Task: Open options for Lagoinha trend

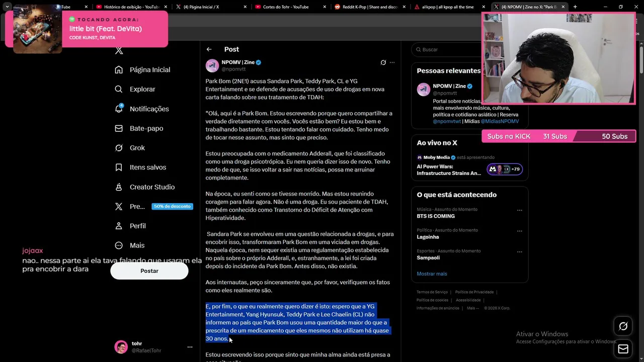Action: click(x=520, y=231)
